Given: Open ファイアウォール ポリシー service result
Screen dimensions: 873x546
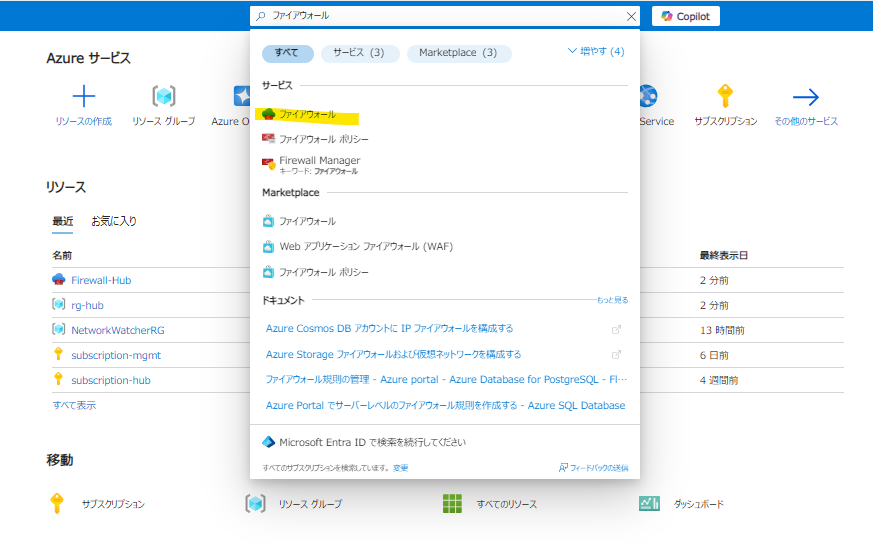Looking at the screenshot, I should click(x=316, y=139).
